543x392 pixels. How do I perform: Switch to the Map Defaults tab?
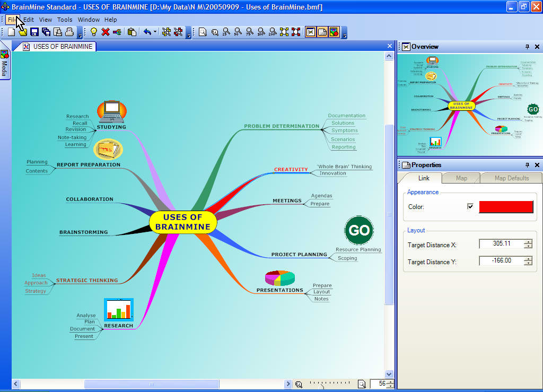click(x=512, y=178)
